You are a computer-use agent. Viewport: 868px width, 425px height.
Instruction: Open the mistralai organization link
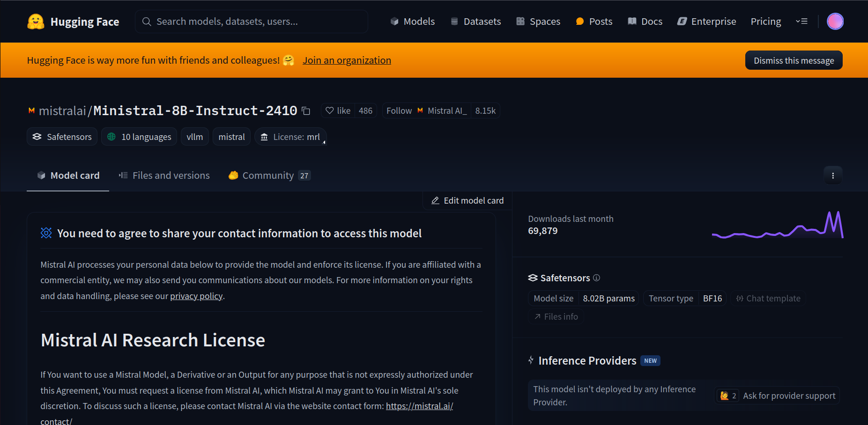tap(62, 111)
